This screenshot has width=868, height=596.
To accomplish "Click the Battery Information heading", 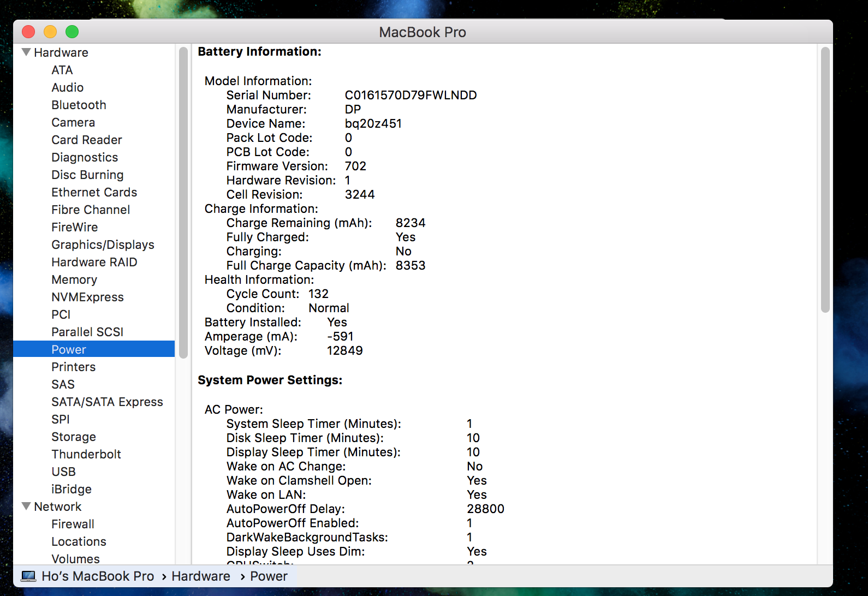I will pos(260,51).
